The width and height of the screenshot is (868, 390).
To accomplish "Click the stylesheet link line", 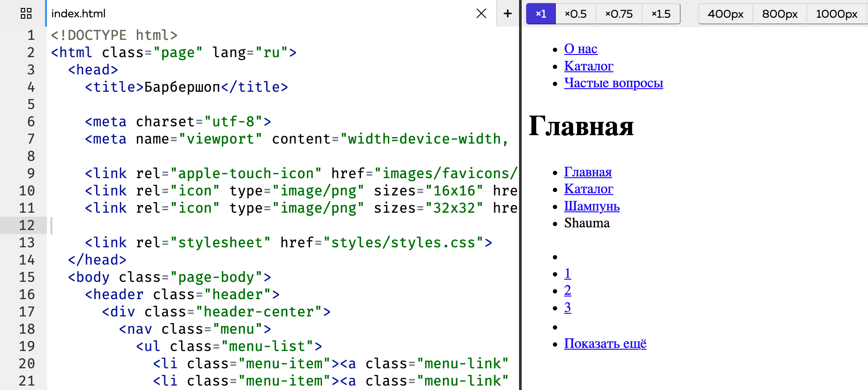I will [288, 242].
